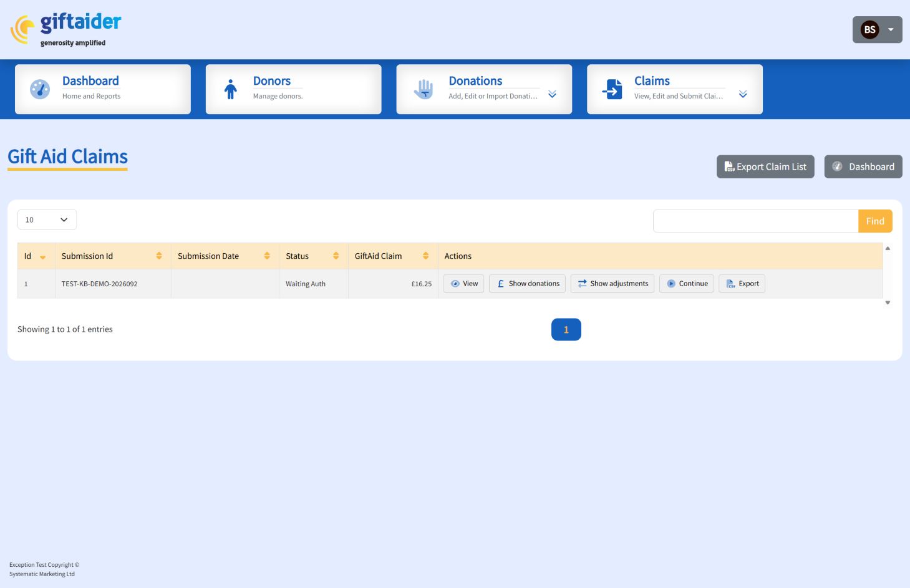Image resolution: width=910 pixels, height=588 pixels.
Task: Click Show donations for claim 1
Action: point(527,284)
